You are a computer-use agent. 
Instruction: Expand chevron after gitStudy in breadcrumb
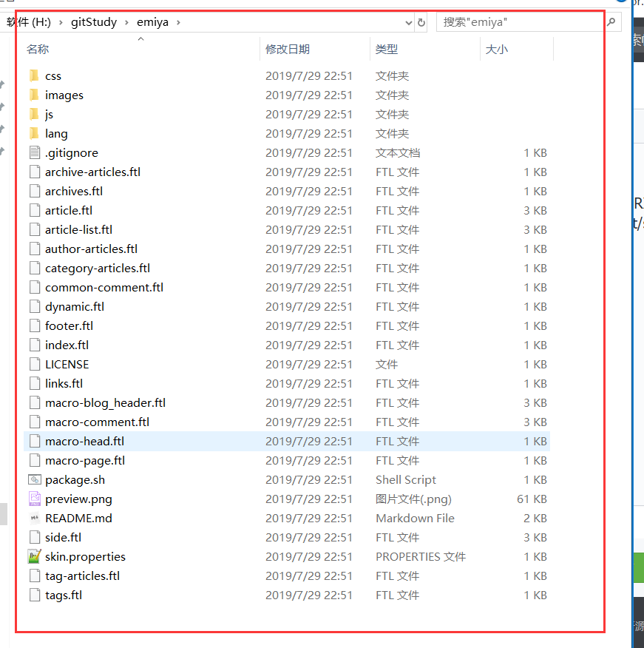click(127, 22)
